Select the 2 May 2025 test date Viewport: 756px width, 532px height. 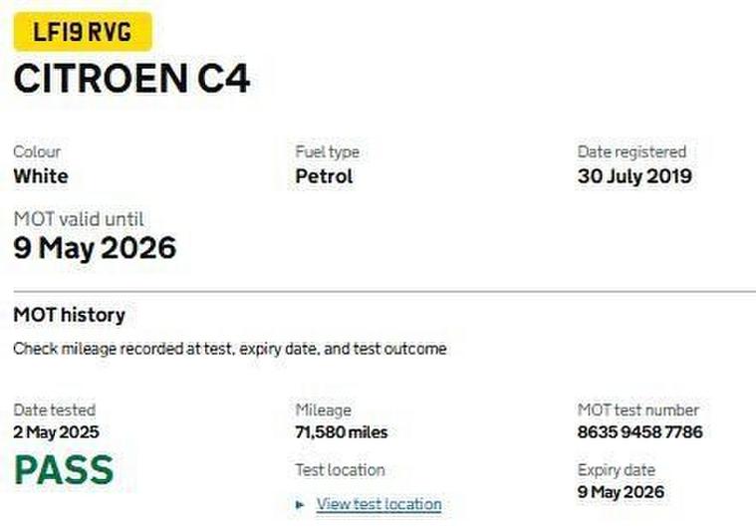point(56,432)
